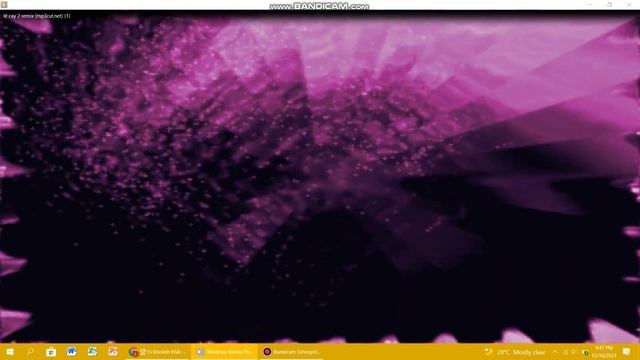Screen dimensions: 640x360
Task: Open the clock and date flyout
Action: tap(604, 352)
